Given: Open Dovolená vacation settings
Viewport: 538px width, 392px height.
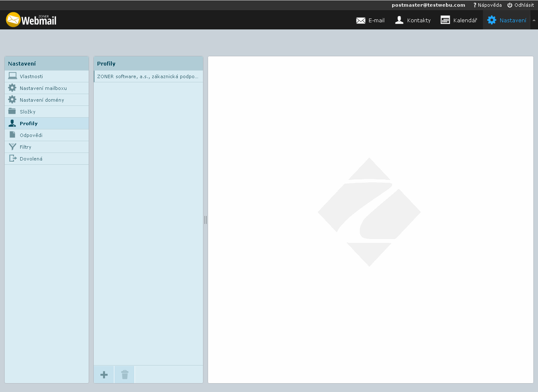Looking at the screenshot, I should coord(31,159).
